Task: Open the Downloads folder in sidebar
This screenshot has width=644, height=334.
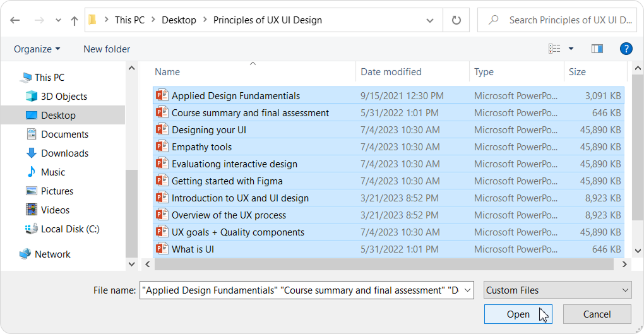Action: (64, 153)
